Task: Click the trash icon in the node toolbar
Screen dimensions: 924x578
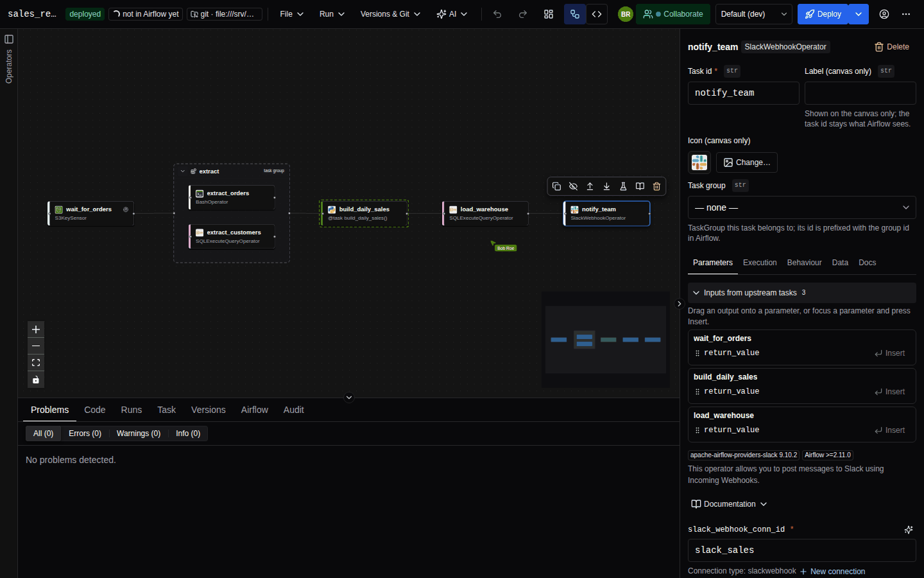Action: coord(656,186)
